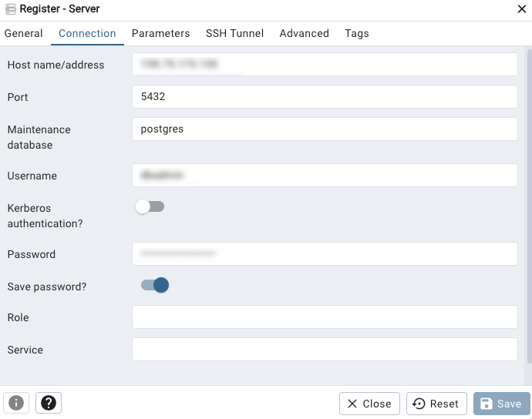Disable the Save password switch
The width and height of the screenshot is (532, 419).
(x=154, y=286)
